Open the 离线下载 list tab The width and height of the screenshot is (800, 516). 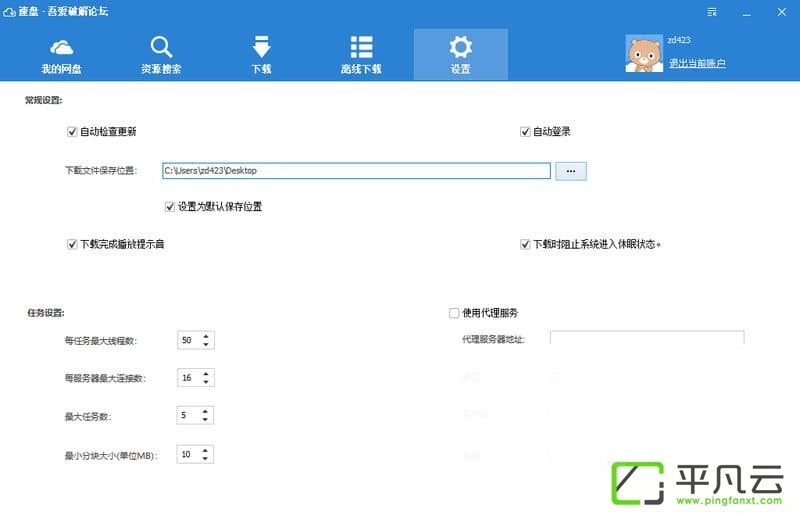tap(361, 55)
